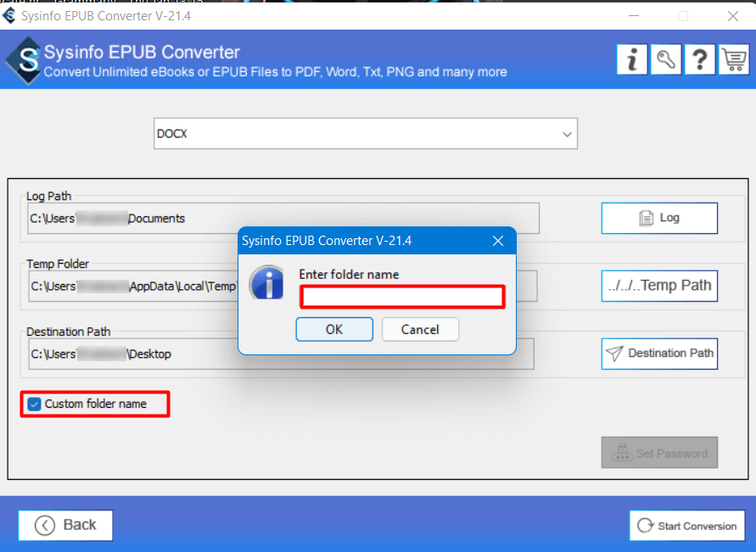Start Conversion button click
The width and height of the screenshot is (756, 552).
pos(687,526)
